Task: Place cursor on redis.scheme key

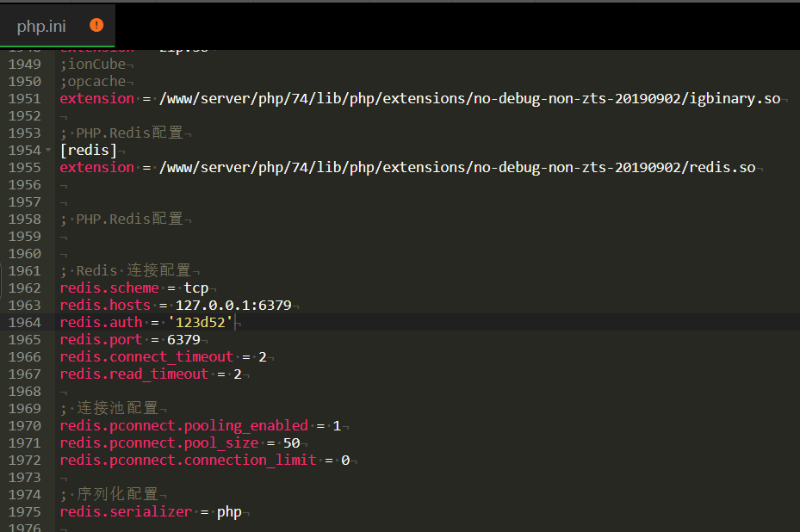Action: pyautogui.click(x=109, y=288)
